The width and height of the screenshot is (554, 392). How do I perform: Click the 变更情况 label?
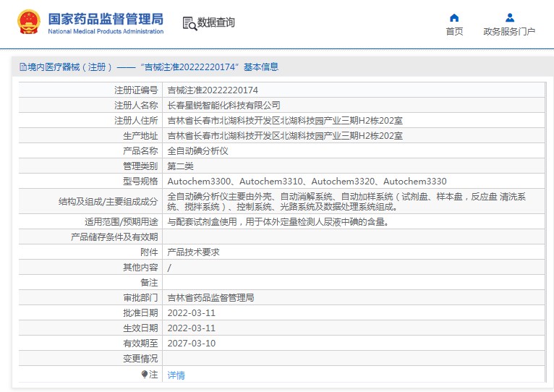(x=140, y=359)
